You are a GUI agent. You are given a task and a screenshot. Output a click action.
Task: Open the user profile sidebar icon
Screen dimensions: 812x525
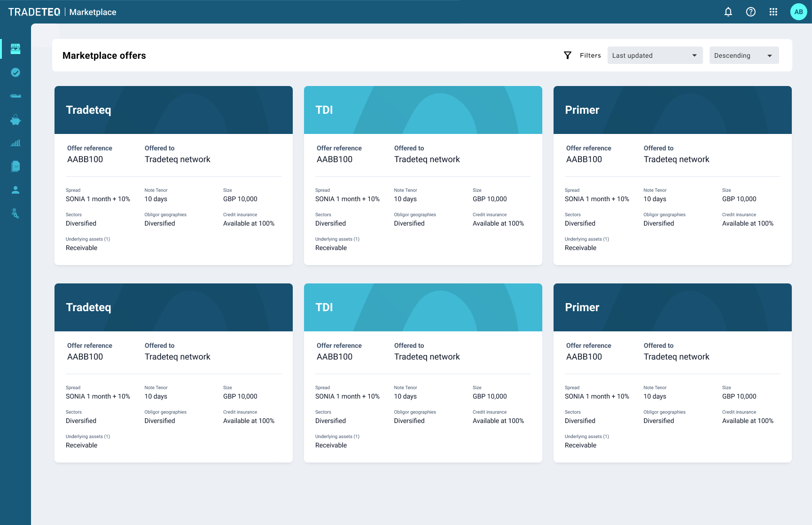click(16, 190)
